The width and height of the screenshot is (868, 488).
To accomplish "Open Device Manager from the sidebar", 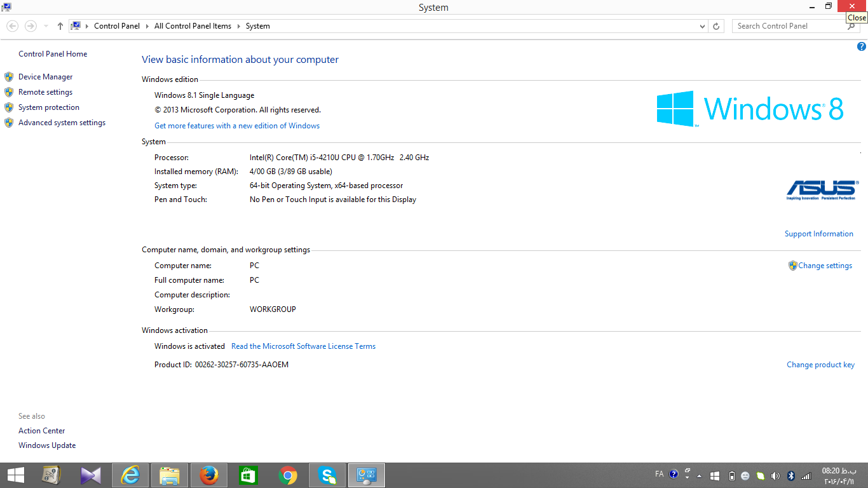I will [x=45, y=77].
